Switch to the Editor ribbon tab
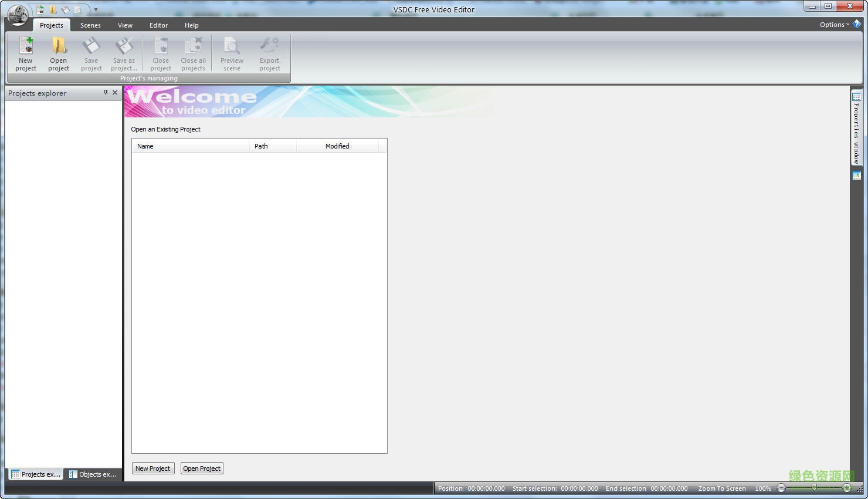 158,25
